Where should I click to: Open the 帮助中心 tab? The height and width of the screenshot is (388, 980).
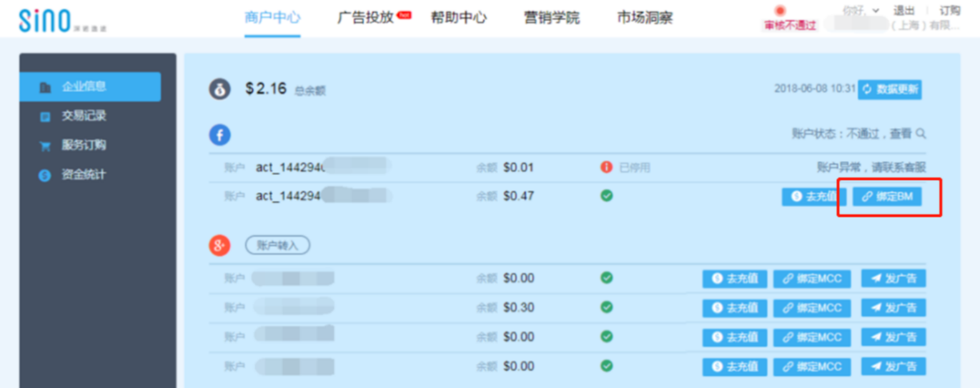[458, 18]
